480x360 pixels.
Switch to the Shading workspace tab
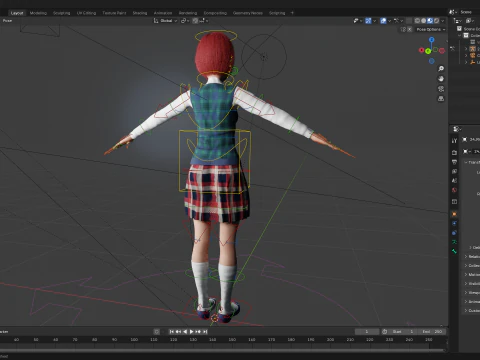(140, 13)
